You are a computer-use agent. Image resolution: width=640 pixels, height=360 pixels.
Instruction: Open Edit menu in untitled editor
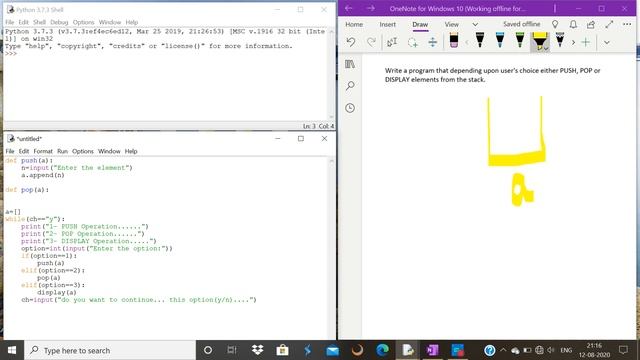pos(24,151)
